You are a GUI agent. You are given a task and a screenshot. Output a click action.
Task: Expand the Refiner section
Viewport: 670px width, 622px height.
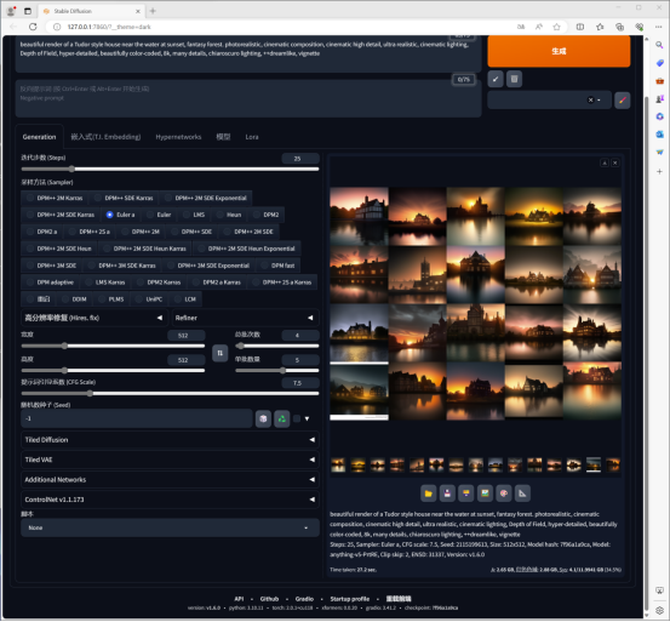point(245,318)
